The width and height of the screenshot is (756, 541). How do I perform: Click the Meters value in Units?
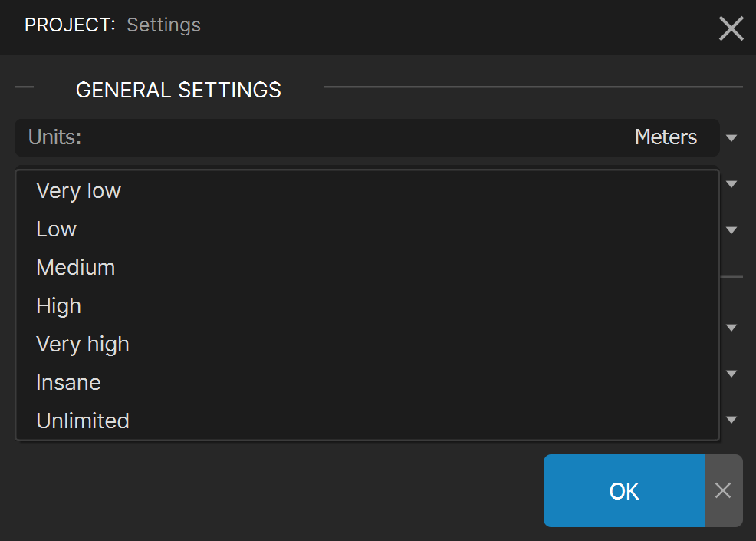[666, 137]
